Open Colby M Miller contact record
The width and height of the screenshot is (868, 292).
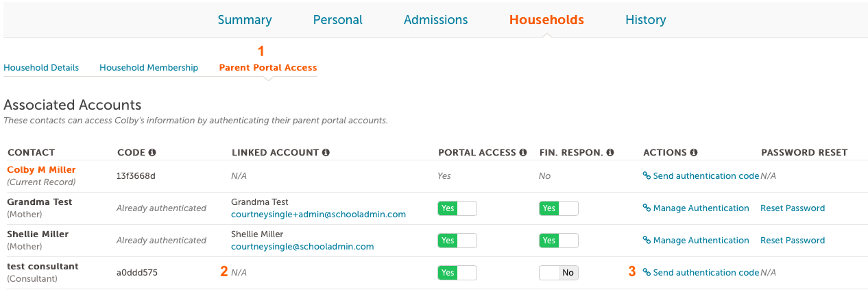(41, 170)
